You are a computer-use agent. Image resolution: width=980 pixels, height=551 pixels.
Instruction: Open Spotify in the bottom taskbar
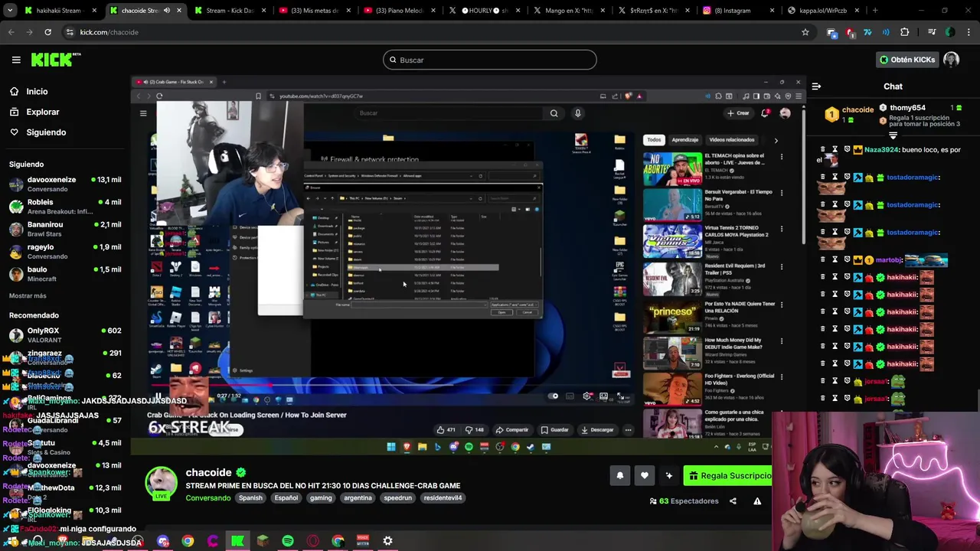[x=288, y=541]
